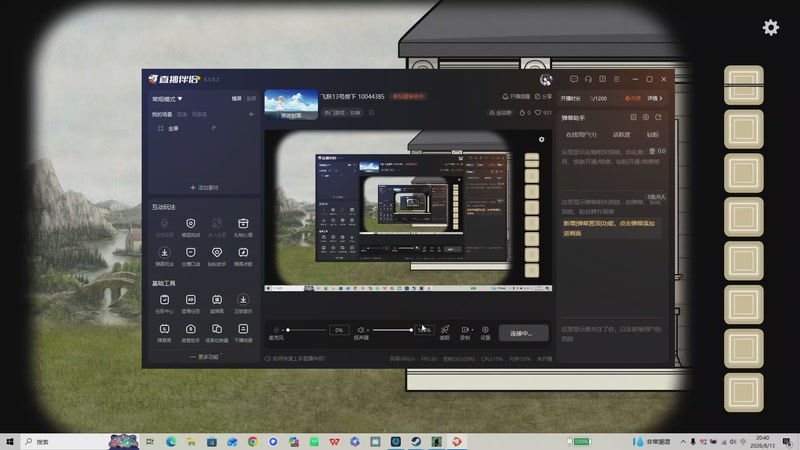800x450 pixels.
Task: Open the 读弹幕 tool
Action: (x=217, y=304)
